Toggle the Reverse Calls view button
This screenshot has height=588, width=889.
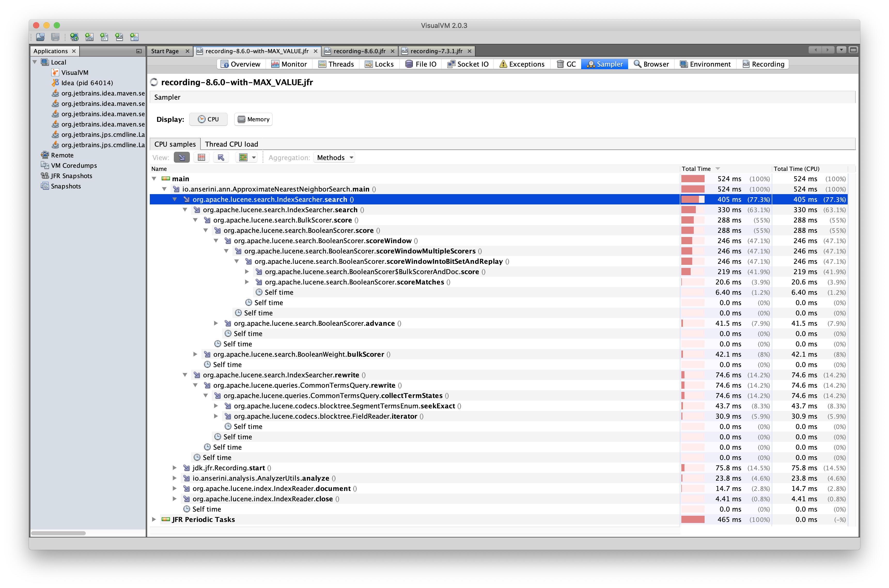coord(221,157)
